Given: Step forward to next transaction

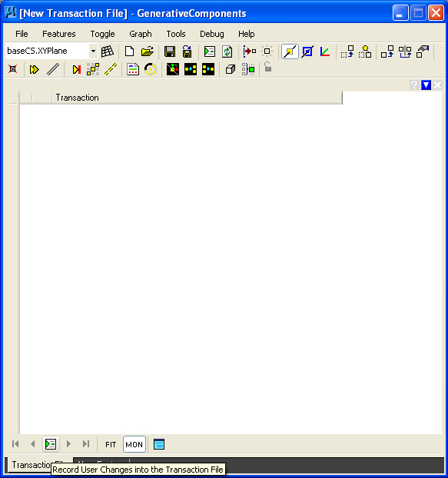Looking at the screenshot, I should tap(68, 444).
